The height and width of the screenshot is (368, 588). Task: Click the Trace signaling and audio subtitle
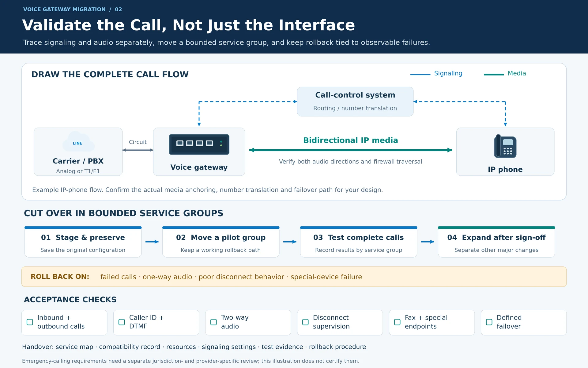[x=227, y=42]
